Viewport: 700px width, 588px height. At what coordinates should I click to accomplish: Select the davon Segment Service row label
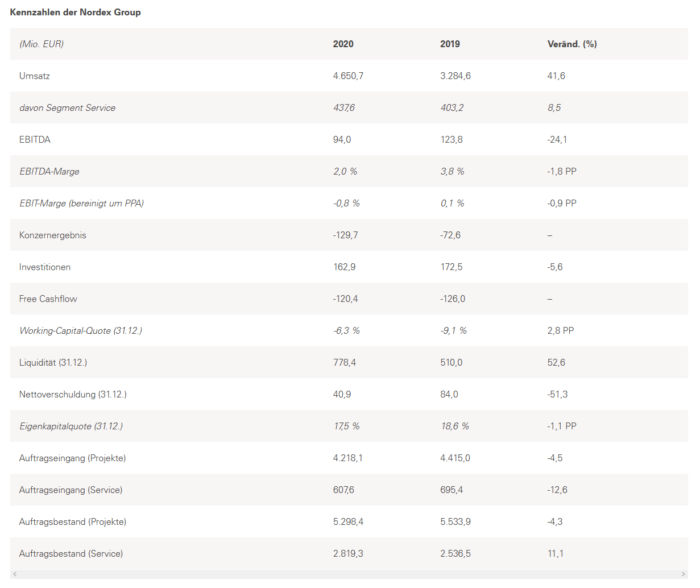(x=67, y=107)
